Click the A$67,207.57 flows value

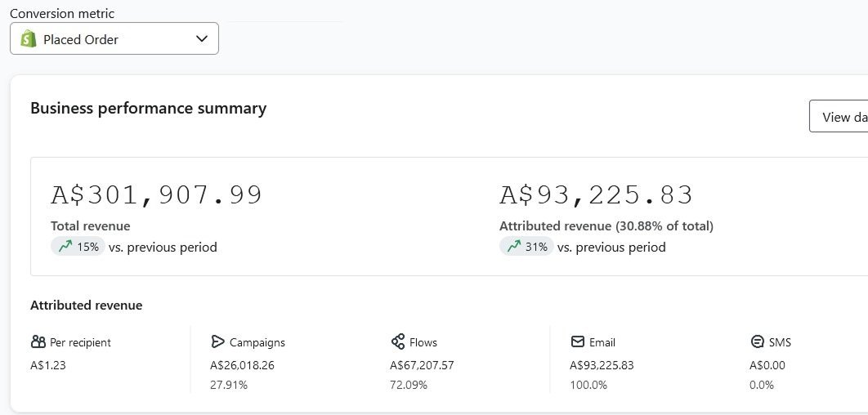click(422, 365)
